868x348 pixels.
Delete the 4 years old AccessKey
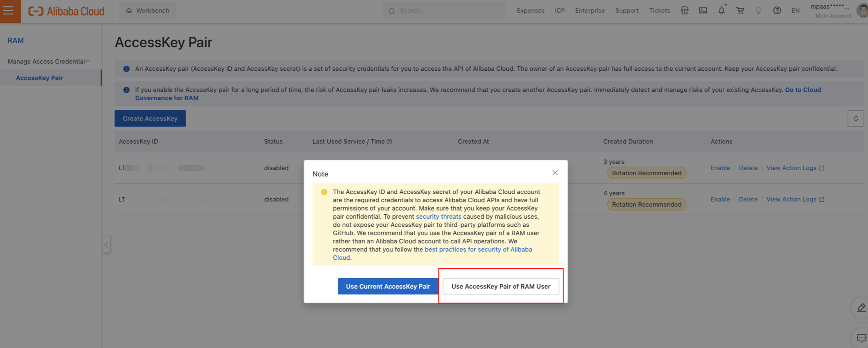pos(748,199)
